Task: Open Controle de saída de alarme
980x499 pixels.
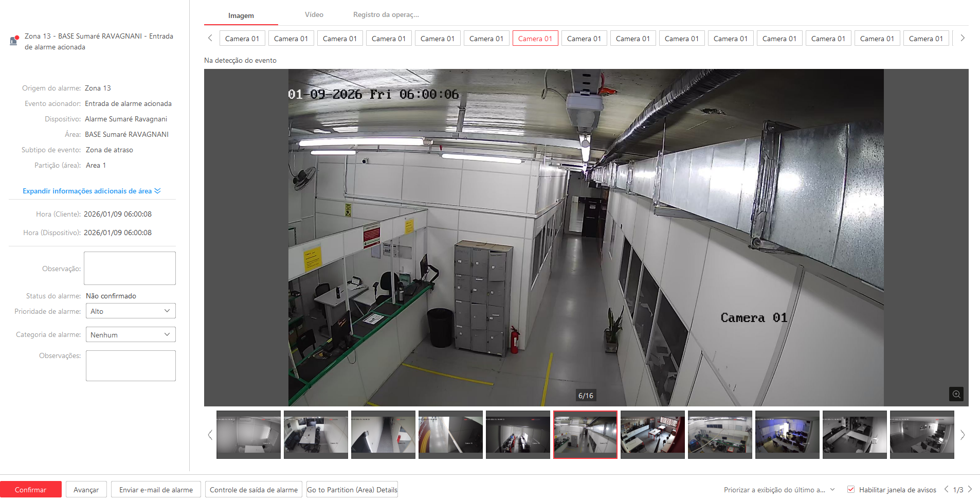Action: (253, 490)
